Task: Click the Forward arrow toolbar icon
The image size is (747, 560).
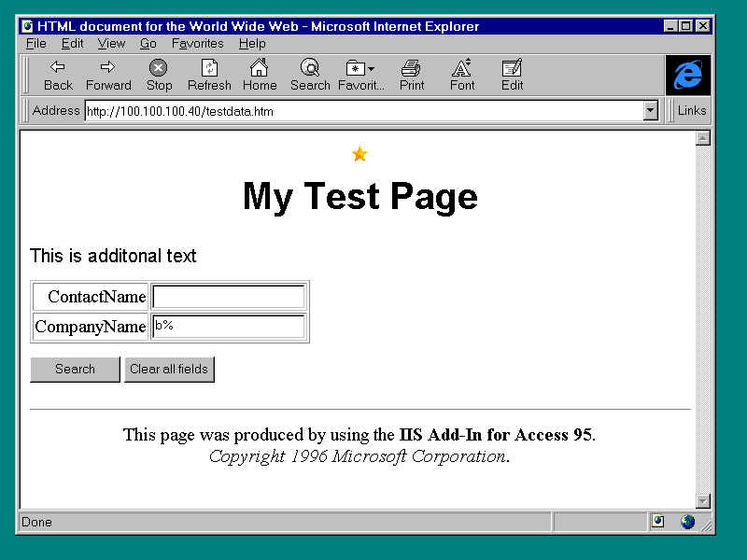Action: click(x=108, y=68)
